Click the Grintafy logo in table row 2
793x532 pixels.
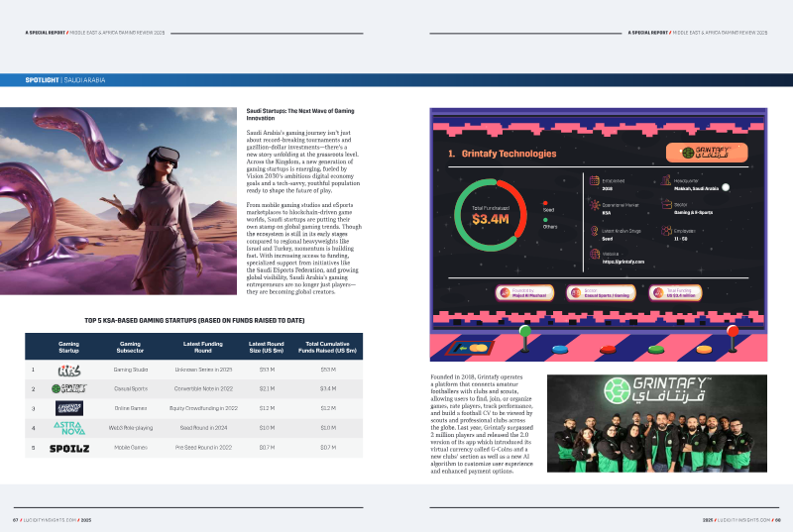pyautogui.click(x=69, y=388)
